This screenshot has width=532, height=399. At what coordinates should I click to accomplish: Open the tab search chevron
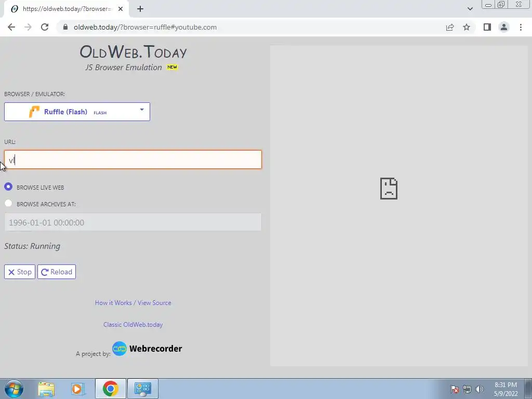pyautogui.click(x=470, y=9)
